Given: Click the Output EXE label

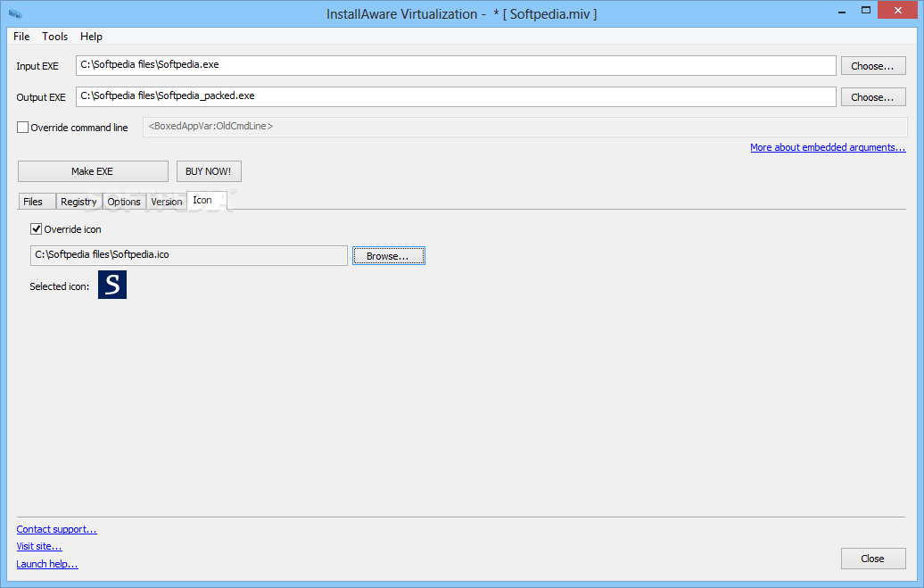Looking at the screenshot, I should (x=41, y=97).
